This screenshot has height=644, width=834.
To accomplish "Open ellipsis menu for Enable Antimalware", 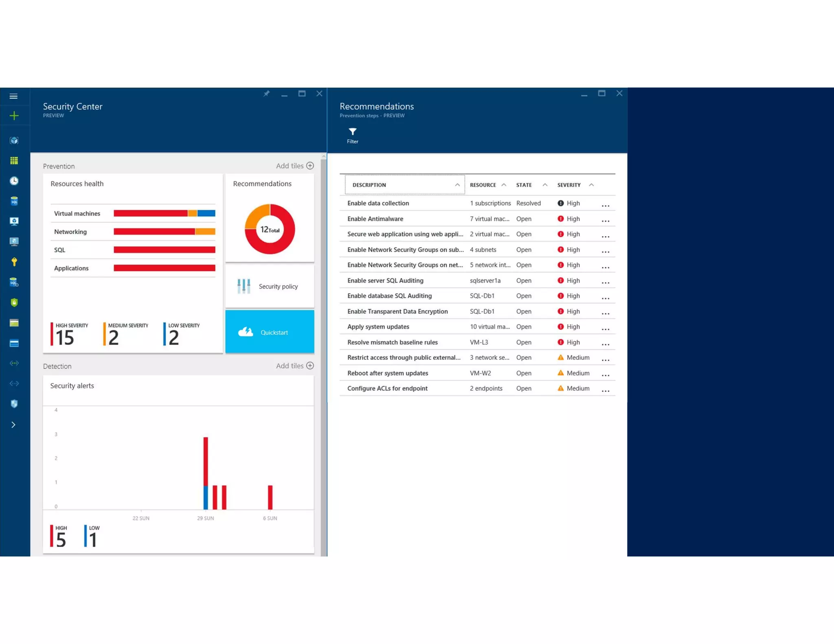I will click(605, 221).
